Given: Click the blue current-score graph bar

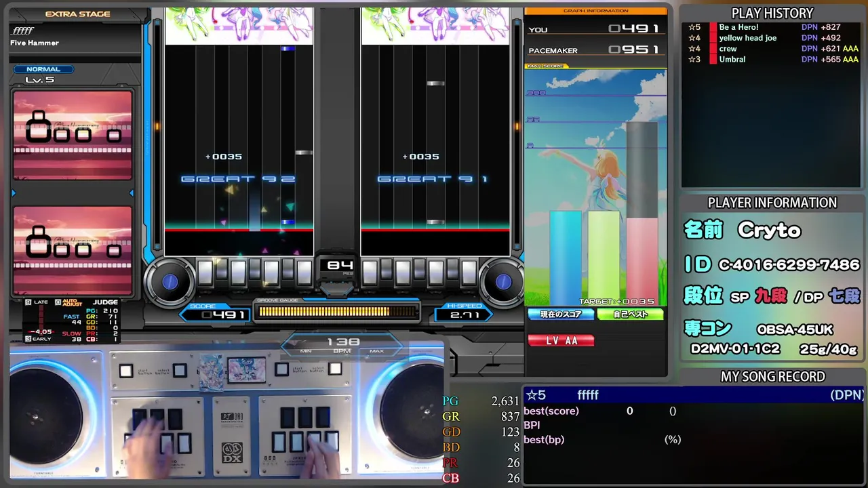Looking at the screenshot, I should [566, 258].
